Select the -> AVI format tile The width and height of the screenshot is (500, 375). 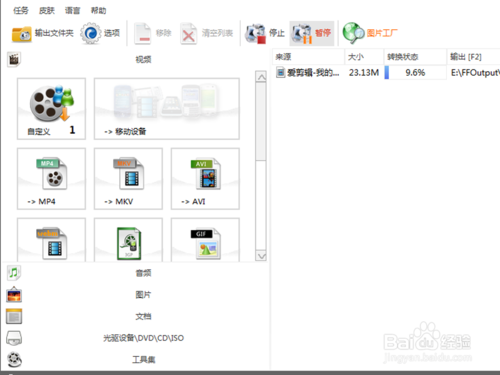click(205, 179)
